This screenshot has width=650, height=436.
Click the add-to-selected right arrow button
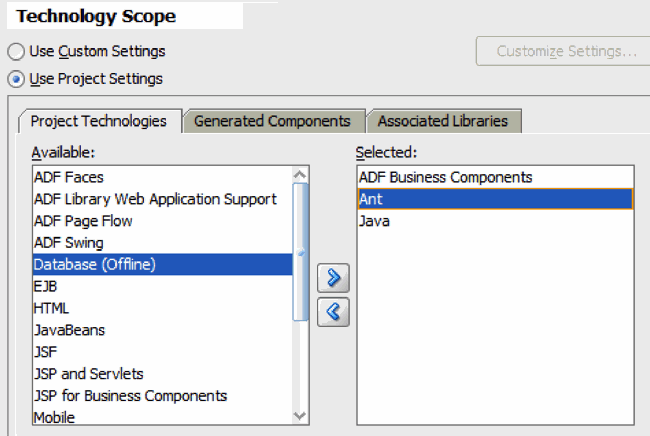click(333, 279)
